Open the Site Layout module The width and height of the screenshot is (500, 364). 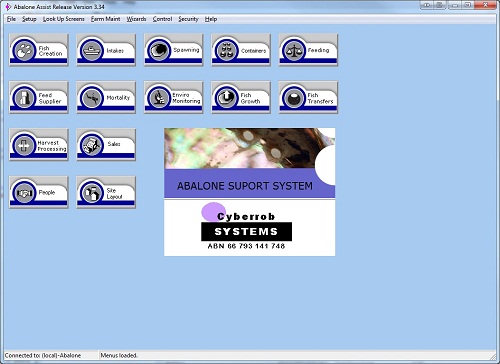click(x=106, y=192)
